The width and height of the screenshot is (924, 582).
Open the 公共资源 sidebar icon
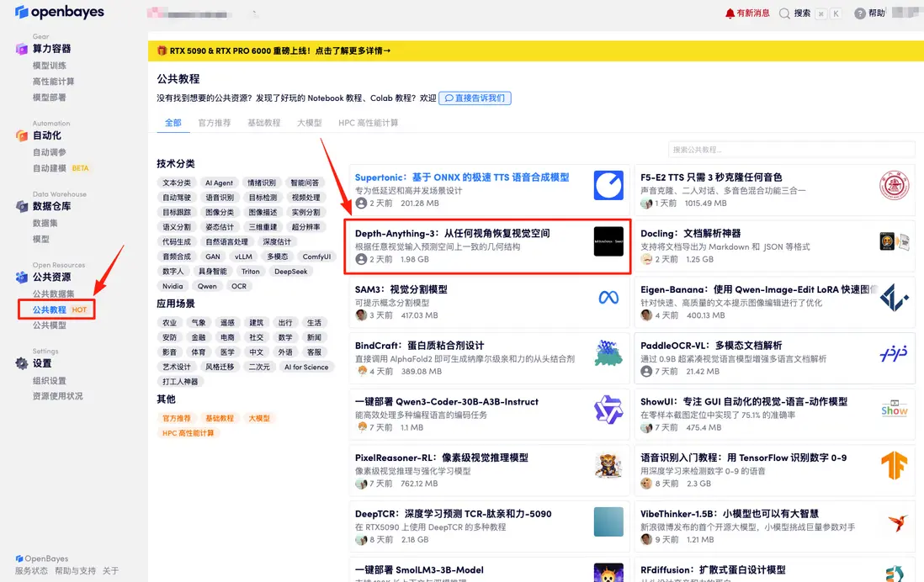[x=22, y=277]
